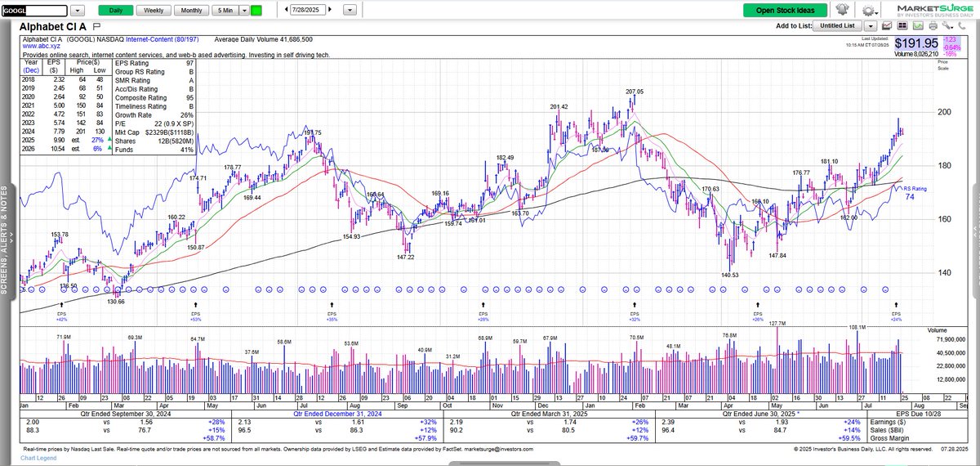980x466 pixels.
Task: Click Average Daily Volume 41,686,500 text
Action: pos(264,39)
